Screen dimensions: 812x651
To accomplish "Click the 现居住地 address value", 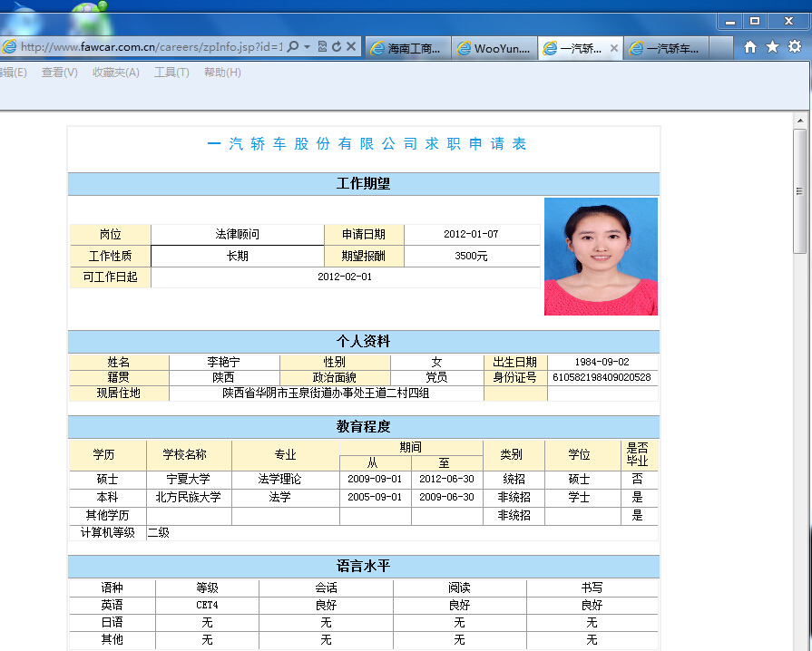I will pos(326,394).
